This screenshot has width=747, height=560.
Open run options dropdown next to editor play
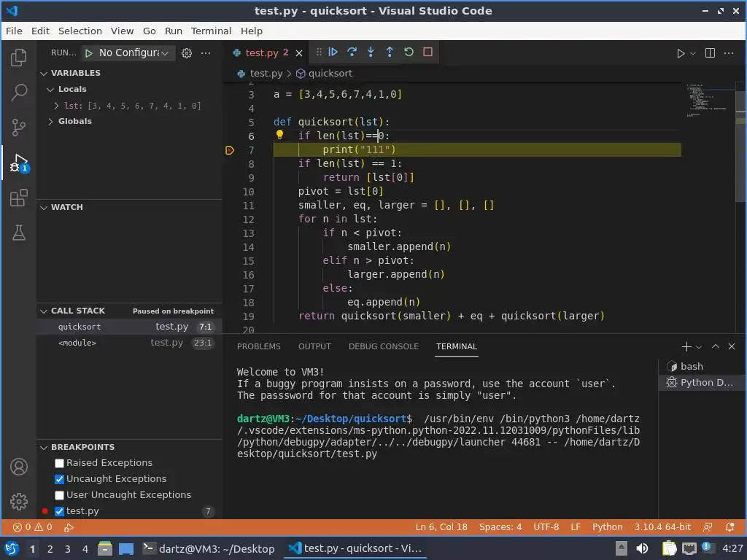[x=693, y=53]
